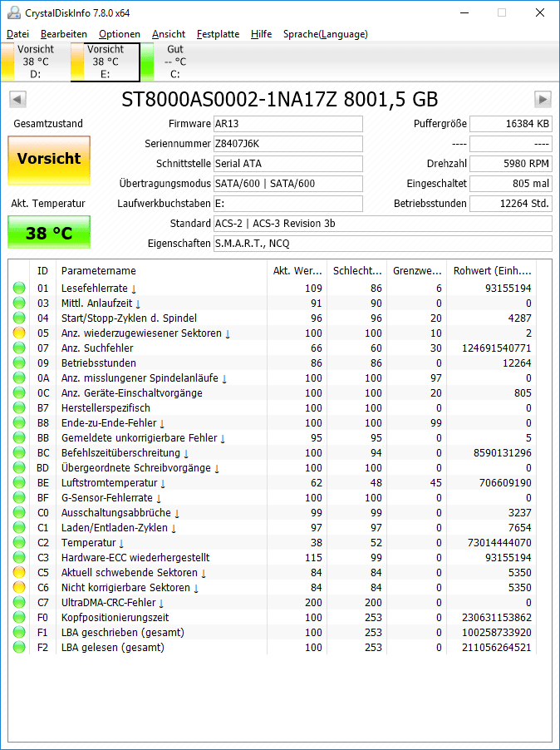Click the Drehzahl field 5980 RPM
The image size is (560, 750).
(511, 164)
